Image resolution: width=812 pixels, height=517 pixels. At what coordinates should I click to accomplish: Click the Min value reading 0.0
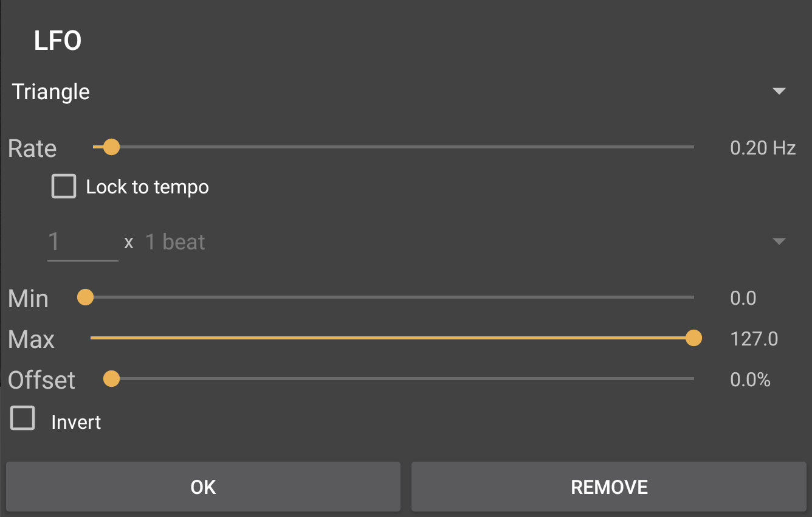coord(743,298)
